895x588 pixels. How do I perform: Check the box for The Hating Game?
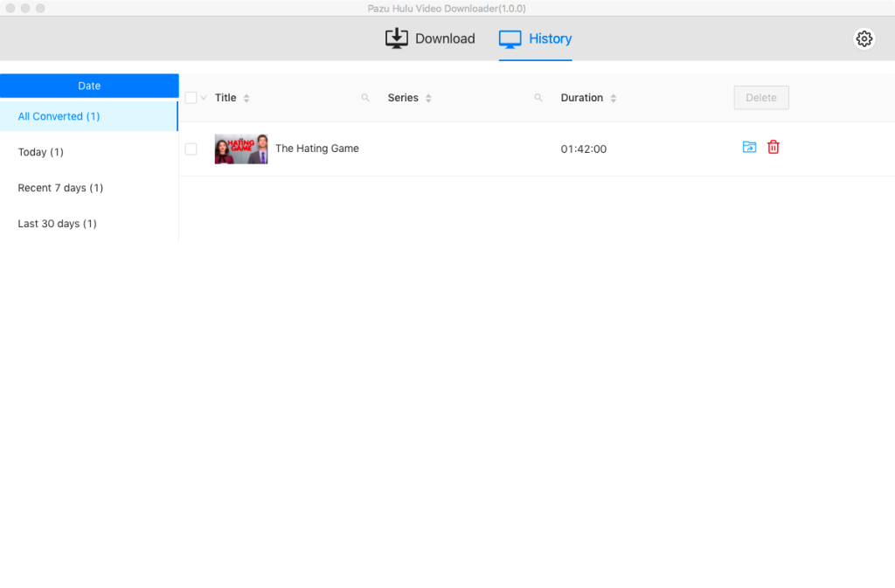point(191,149)
